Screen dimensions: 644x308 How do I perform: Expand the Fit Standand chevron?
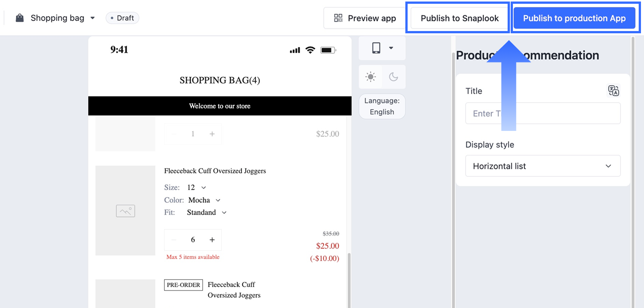(x=224, y=213)
